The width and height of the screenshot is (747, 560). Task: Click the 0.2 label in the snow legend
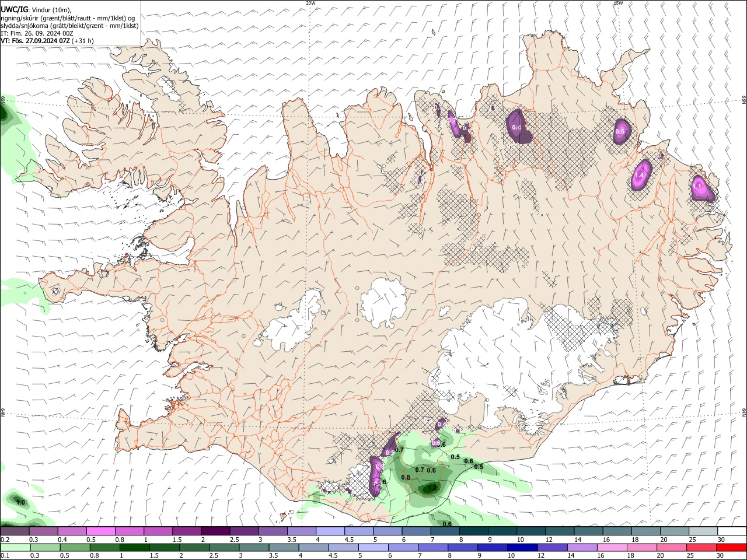pyautogui.click(x=4, y=540)
